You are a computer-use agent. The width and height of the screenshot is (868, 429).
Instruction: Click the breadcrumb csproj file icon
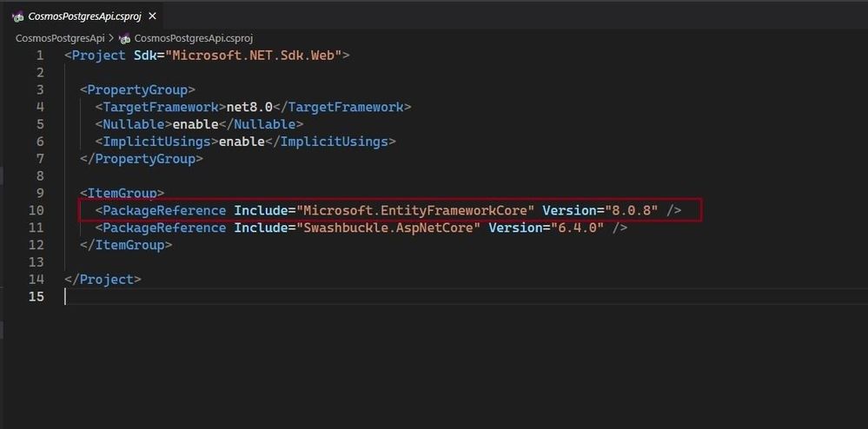tap(124, 38)
